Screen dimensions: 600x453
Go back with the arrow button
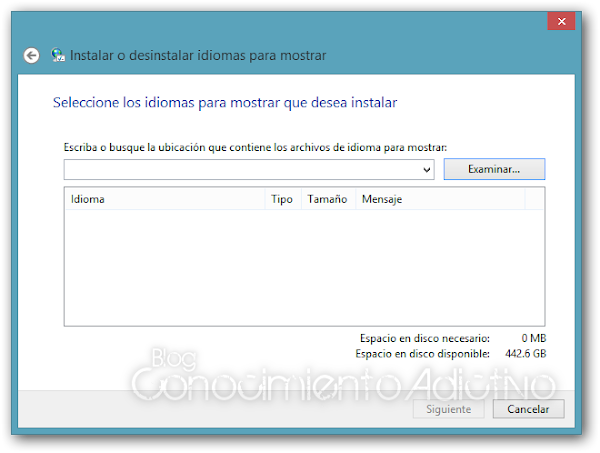point(31,55)
